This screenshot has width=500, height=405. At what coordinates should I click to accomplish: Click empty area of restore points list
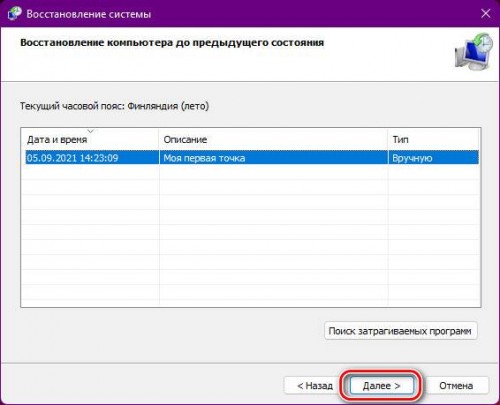point(252,233)
